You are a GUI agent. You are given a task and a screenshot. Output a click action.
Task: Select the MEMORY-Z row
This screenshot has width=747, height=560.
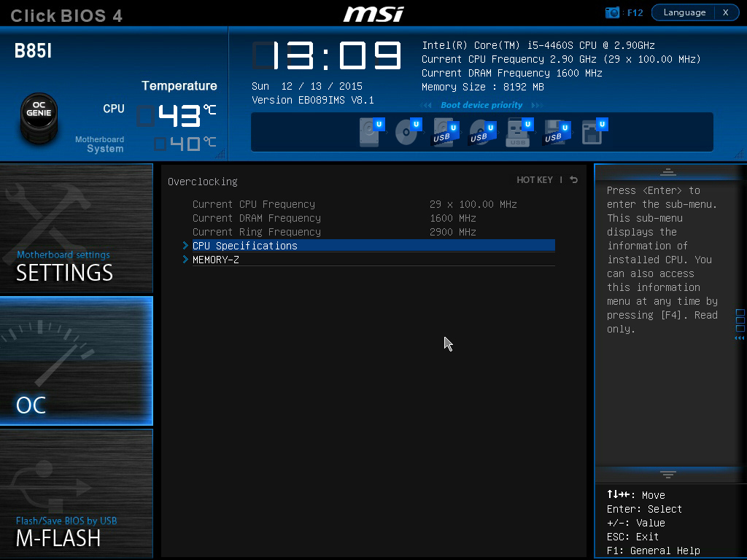(x=373, y=260)
